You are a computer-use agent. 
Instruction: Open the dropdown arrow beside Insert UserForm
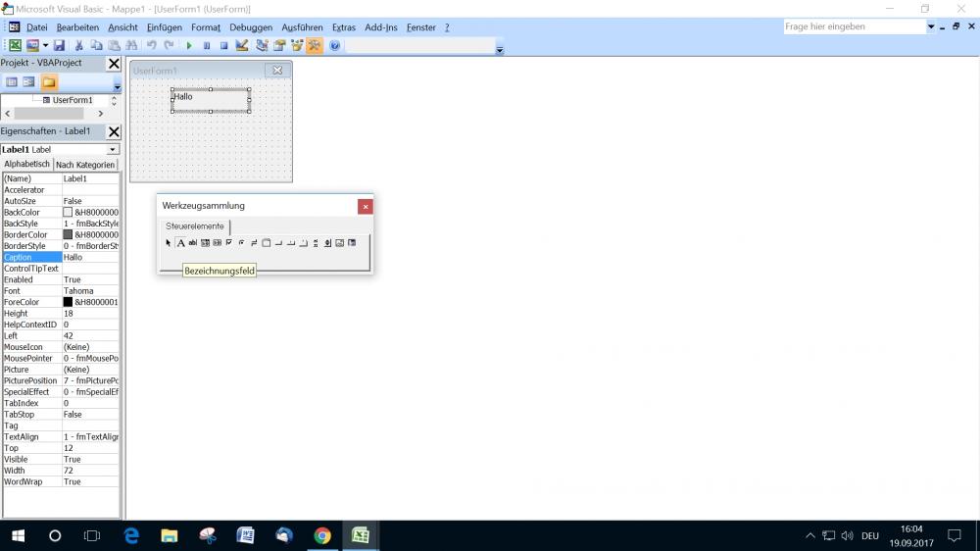click(45, 46)
